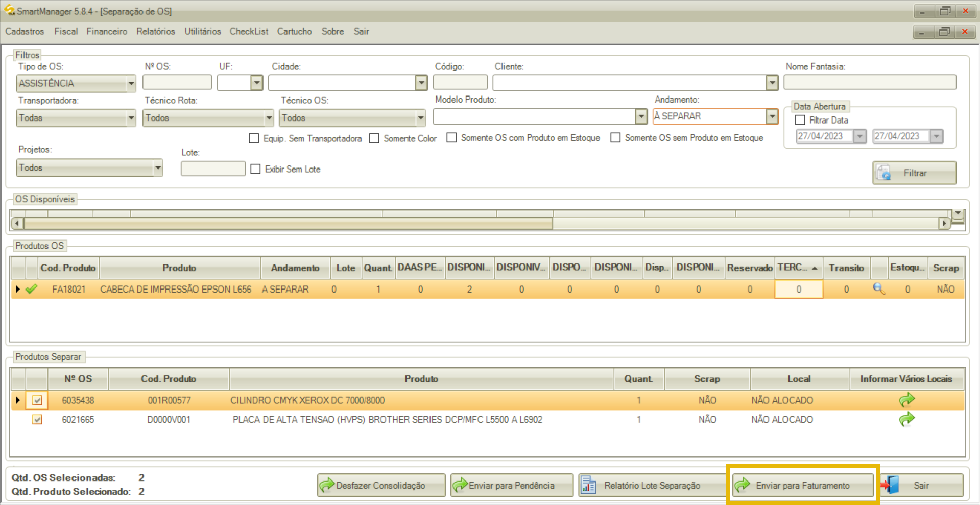
Task: Open the Relatórios menu
Action: click(x=155, y=31)
